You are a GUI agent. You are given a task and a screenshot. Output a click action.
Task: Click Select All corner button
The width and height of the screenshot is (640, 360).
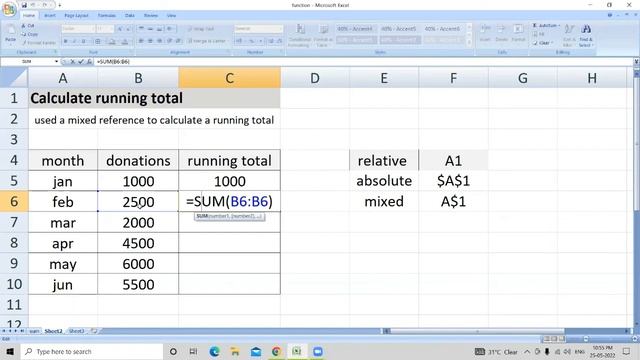14,78
